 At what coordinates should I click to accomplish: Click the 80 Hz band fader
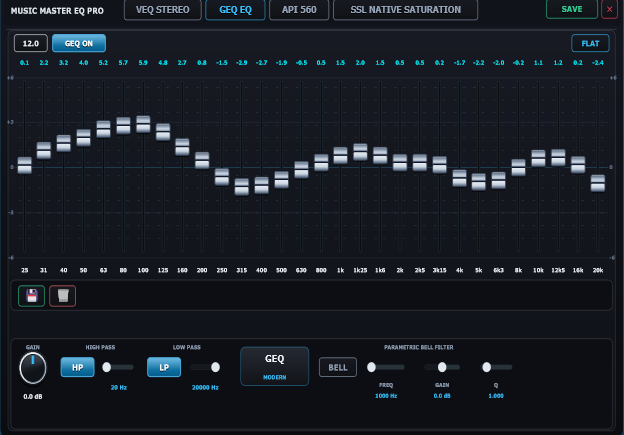coord(123,126)
